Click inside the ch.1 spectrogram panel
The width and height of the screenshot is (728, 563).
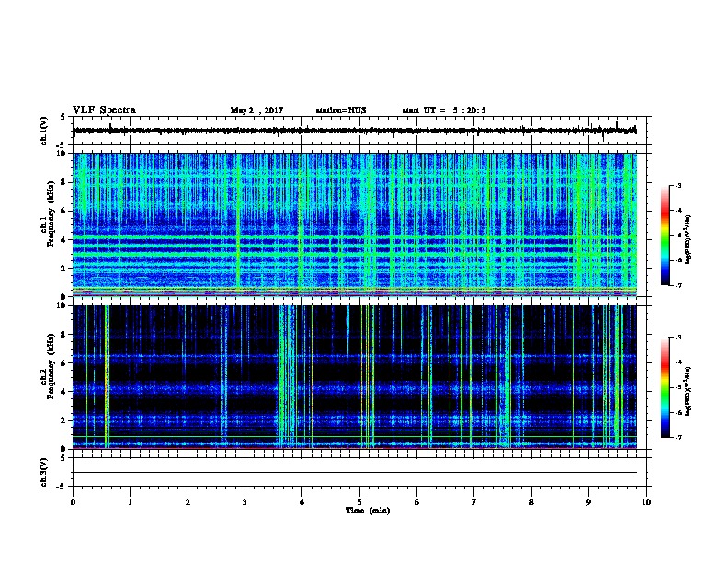(355, 224)
